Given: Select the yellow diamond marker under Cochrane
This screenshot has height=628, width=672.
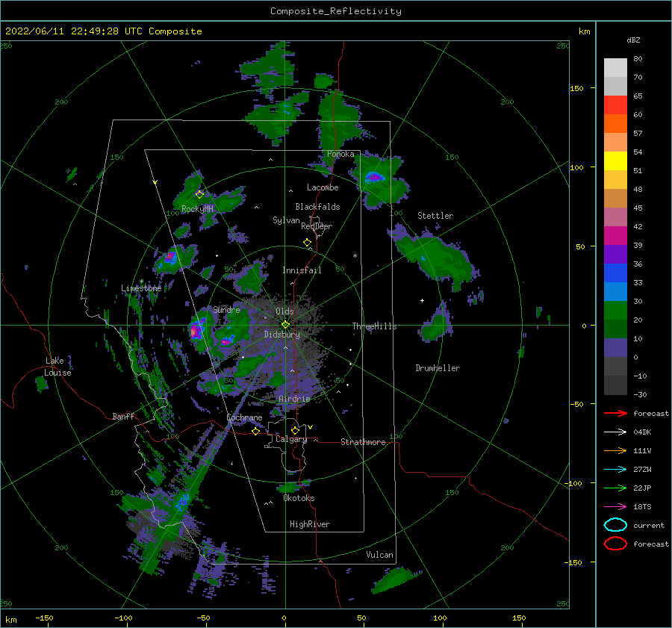Looking at the screenshot, I should [x=256, y=431].
